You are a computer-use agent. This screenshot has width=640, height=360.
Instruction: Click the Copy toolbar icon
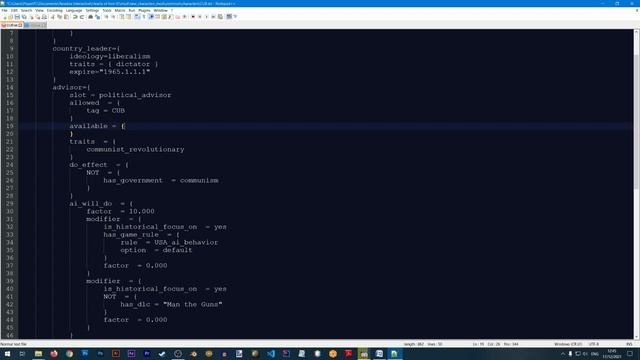(59, 17)
